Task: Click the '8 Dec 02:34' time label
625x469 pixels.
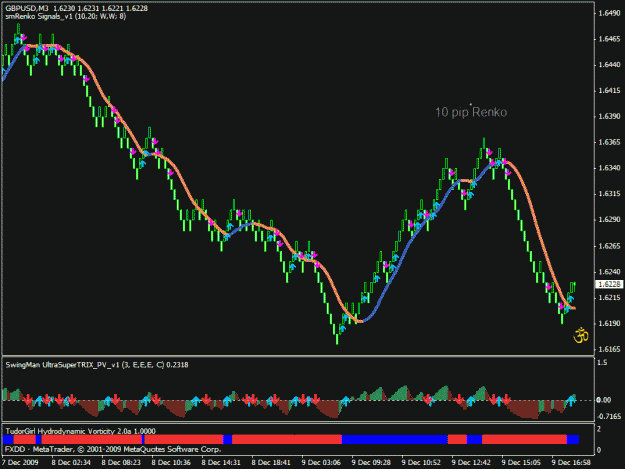Action: click(x=71, y=463)
